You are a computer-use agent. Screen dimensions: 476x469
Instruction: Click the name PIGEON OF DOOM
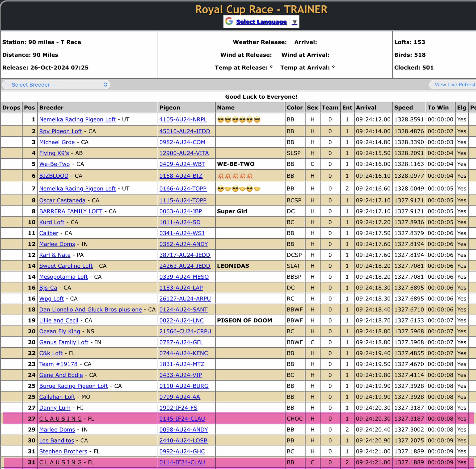[x=244, y=320]
